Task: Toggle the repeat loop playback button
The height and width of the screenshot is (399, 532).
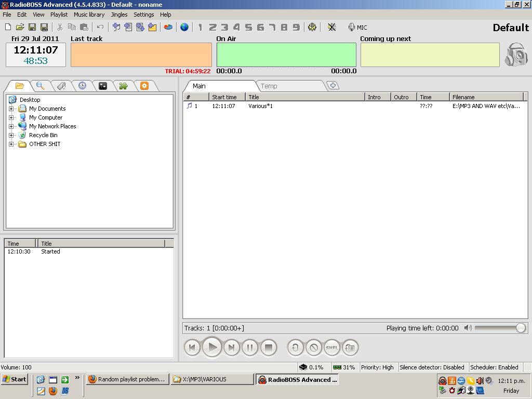Action: [x=296, y=348]
